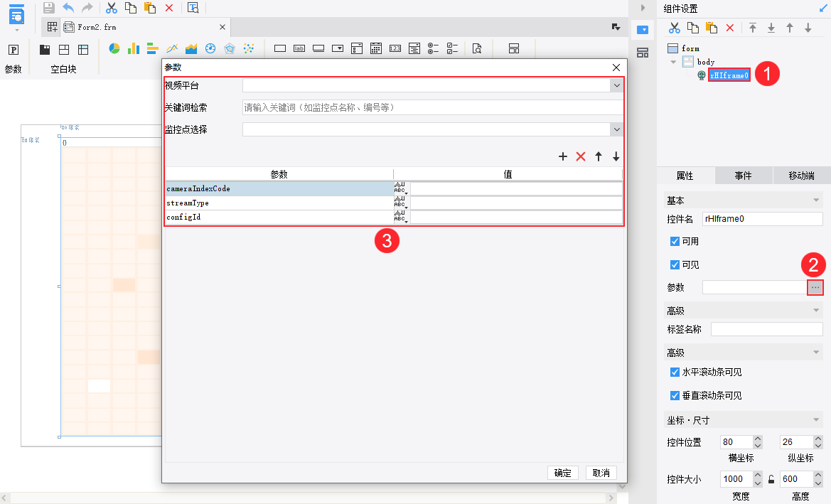Redo the last action
The height and width of the screenshot is (504, 831).
click(87, 8)
